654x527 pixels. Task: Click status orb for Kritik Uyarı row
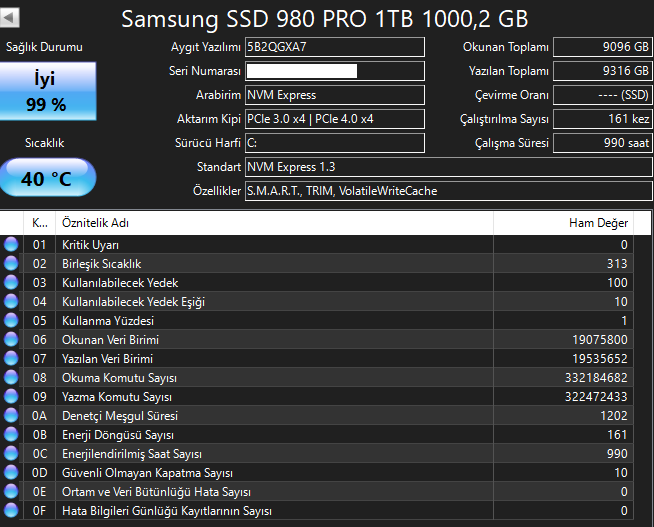point(11,244)
